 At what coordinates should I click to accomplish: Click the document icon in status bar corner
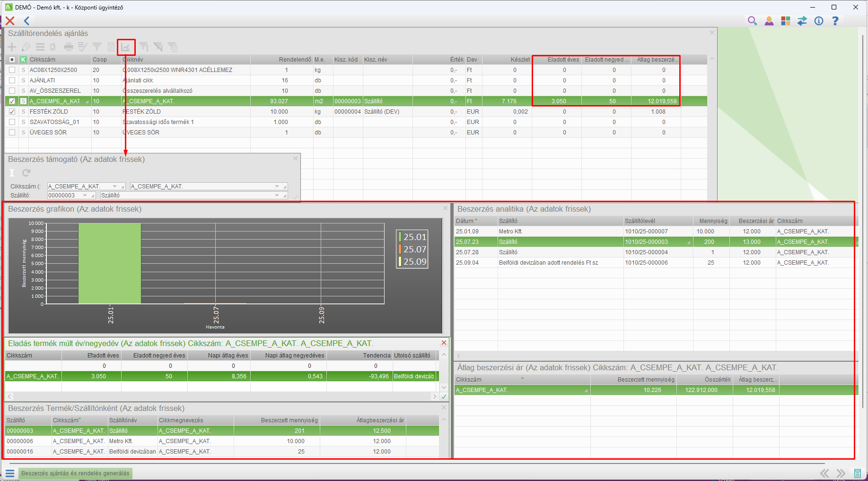click(857, 473)
